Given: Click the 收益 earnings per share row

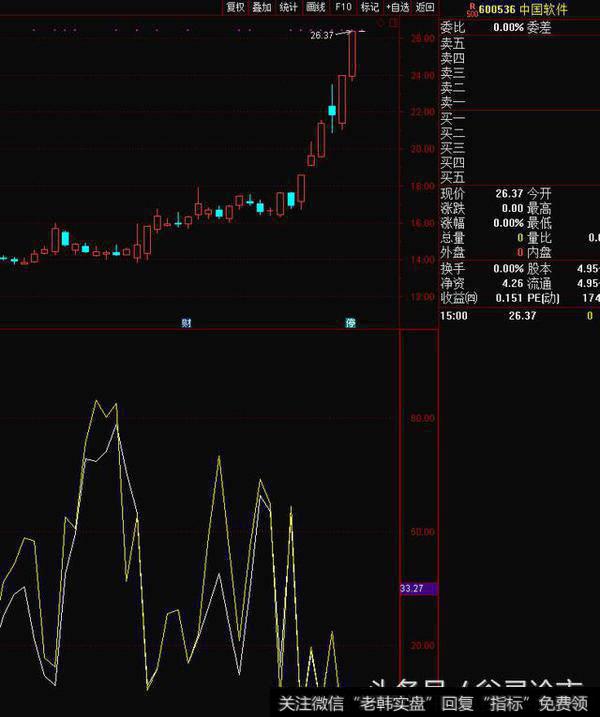Looking at the screenshot, I should (x=460, y=298).
